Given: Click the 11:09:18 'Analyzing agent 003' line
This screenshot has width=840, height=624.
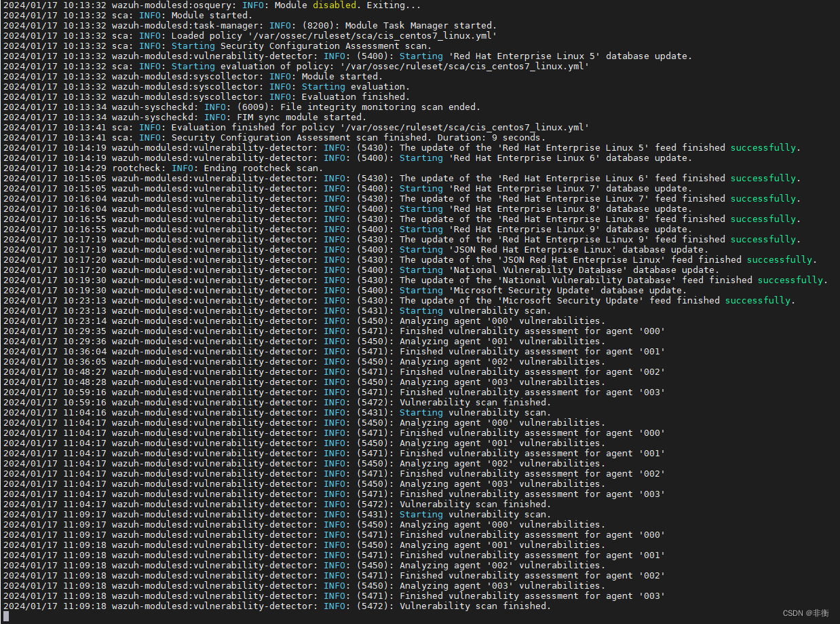Looking at the screenshot, I should click(x=304, y=586).
